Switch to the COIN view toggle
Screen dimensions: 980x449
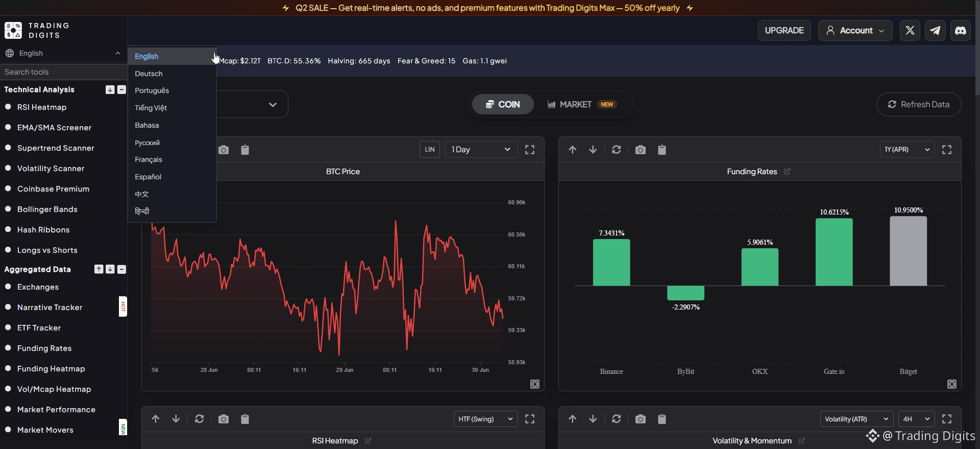(x=503, y=104)
